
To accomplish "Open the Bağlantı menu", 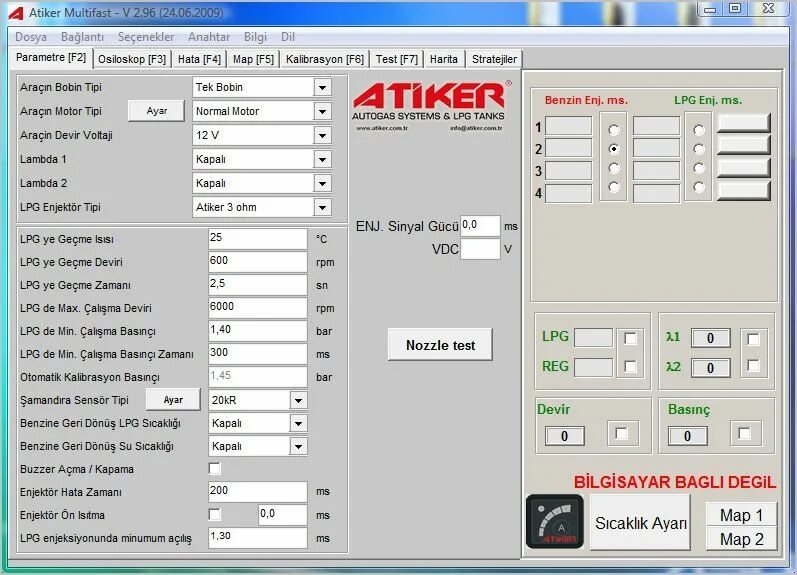I will pyautogui.click(x=82, y=37).
